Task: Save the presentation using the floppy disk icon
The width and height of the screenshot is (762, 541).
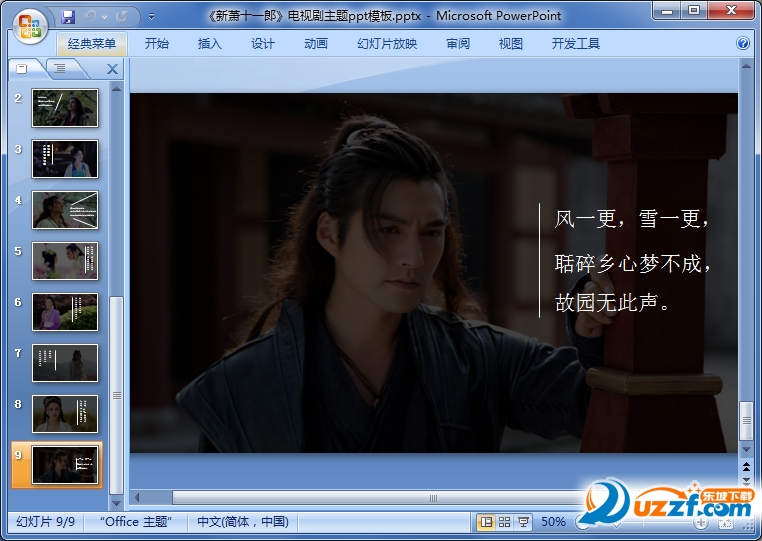Action: click(x=68, y=17)
